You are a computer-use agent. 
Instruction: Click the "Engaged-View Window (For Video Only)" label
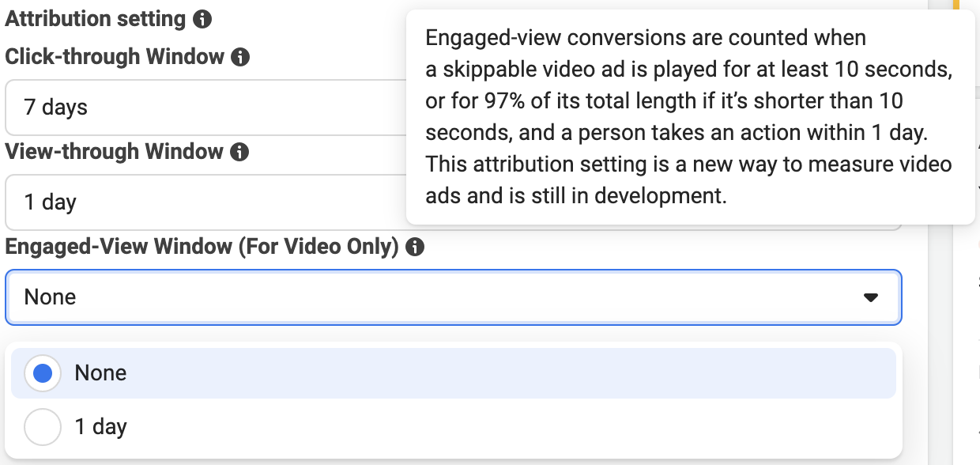pyautogui.click(x=202, y=247)
